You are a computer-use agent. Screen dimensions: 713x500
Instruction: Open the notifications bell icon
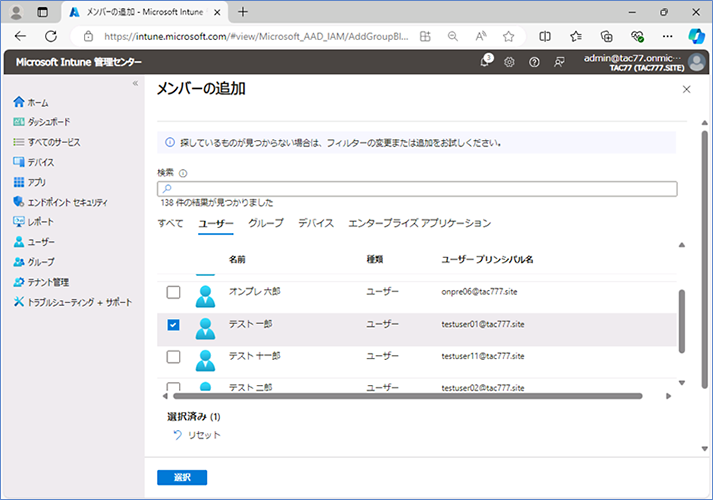485,62
